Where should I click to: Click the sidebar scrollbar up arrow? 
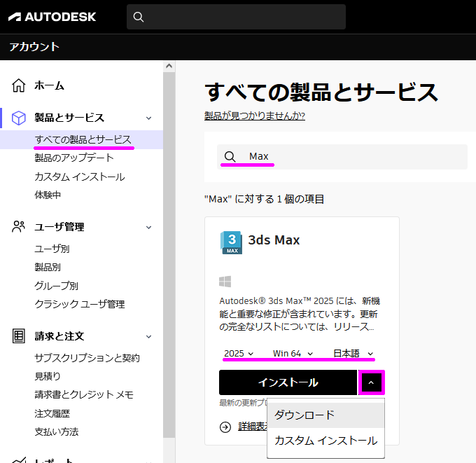(169, 66)
